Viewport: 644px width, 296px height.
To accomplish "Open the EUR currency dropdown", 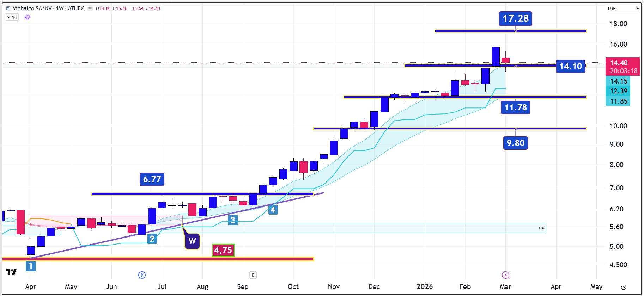I will pos(623,8).
